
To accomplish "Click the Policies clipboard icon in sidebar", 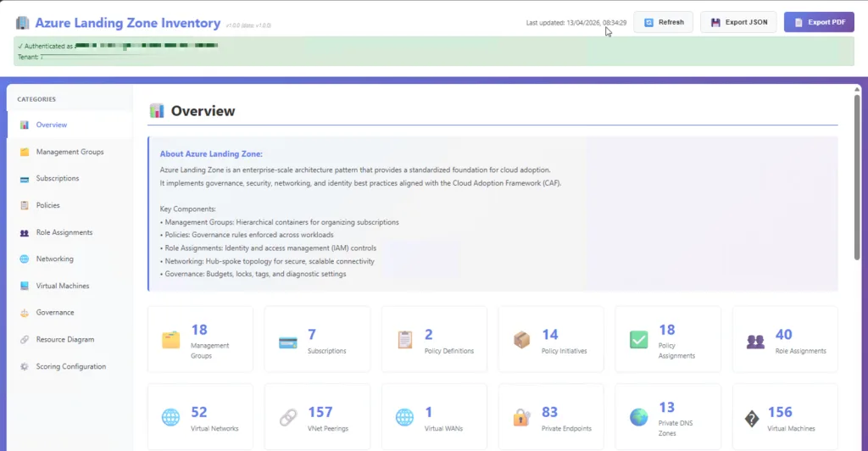I will [25, 205].
